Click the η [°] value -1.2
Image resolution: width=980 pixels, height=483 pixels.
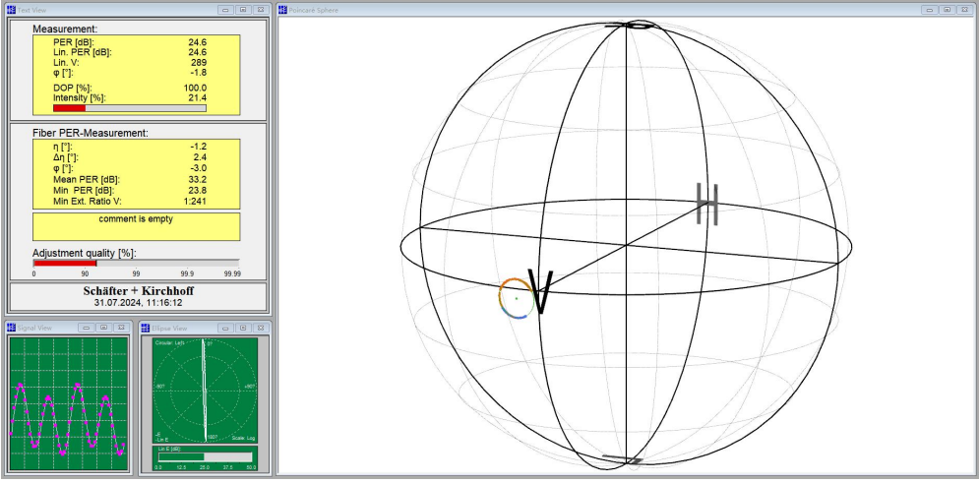pyautogui.click(x=199, y=147)
